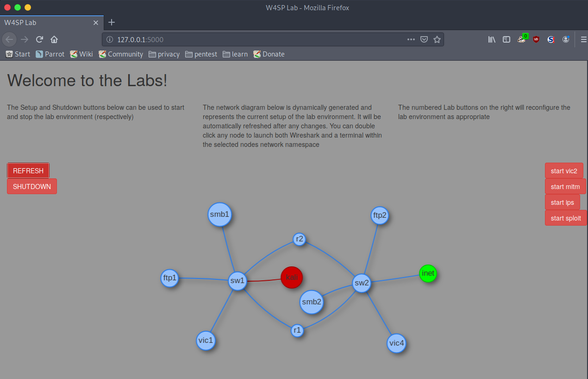
Task: Expand the privacy bookmarks folder
Action: [x=164, y=54]
